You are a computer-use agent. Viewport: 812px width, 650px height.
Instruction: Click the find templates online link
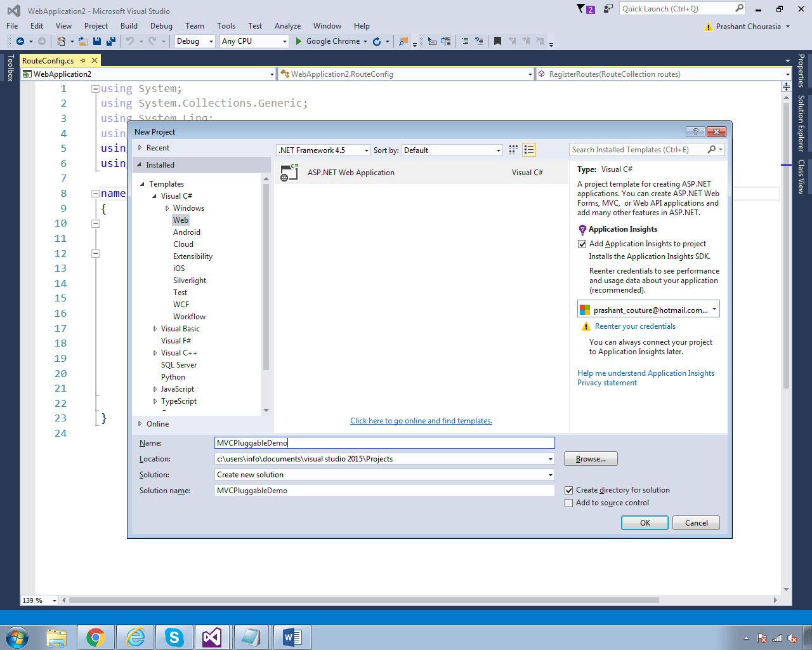coord(421,421)
